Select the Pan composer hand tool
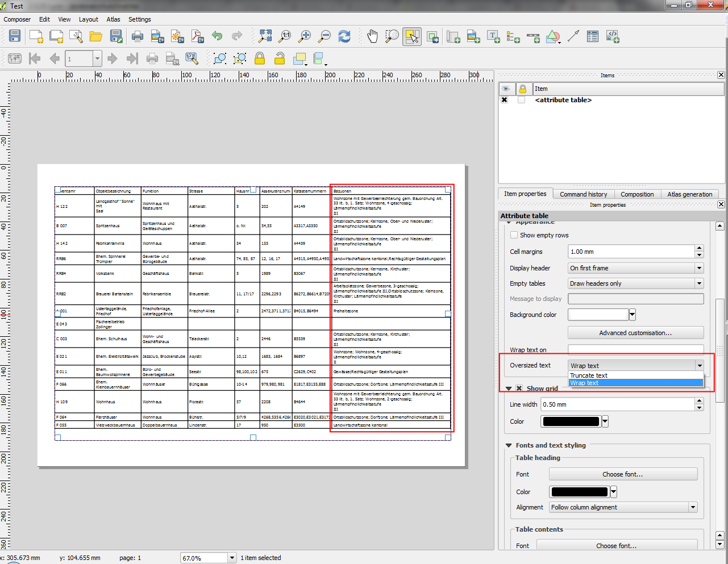Viewport: 728px width, 564px height. (x=372, y=36)
